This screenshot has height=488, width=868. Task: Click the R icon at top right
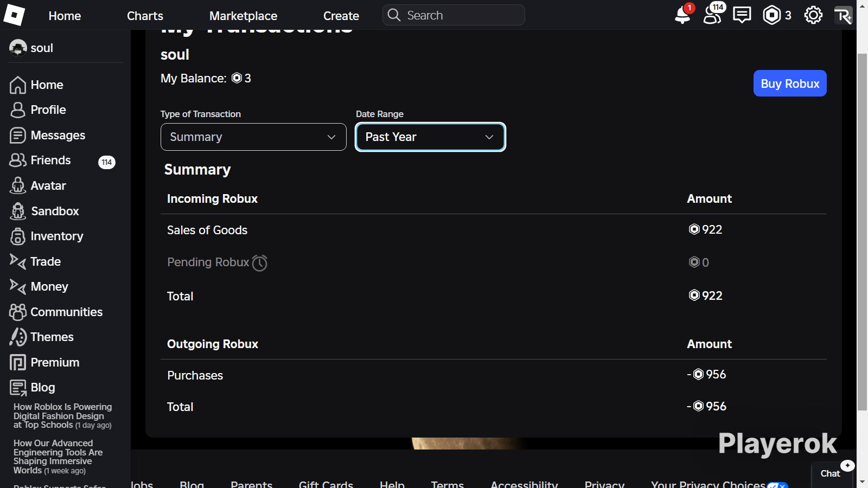[843, 15]
